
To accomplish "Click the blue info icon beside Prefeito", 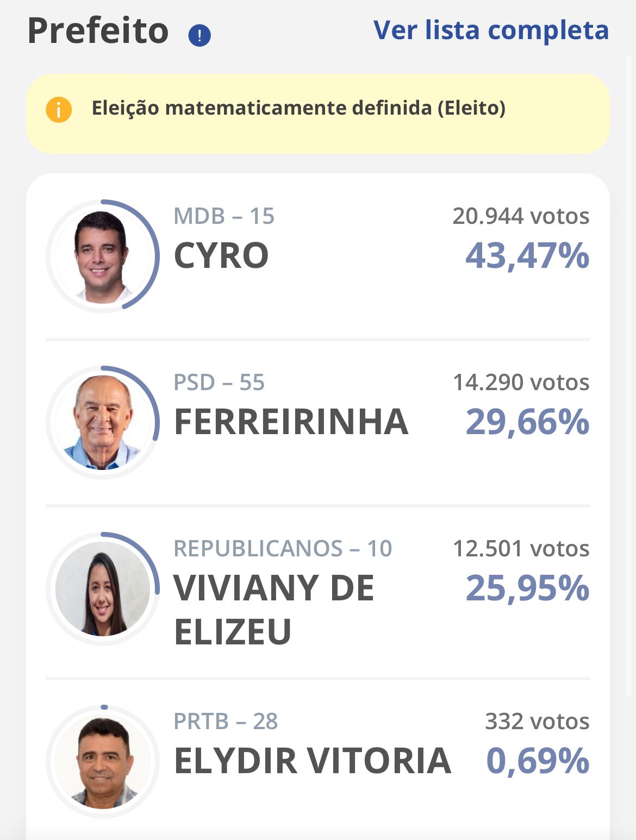I will point(199,36).
